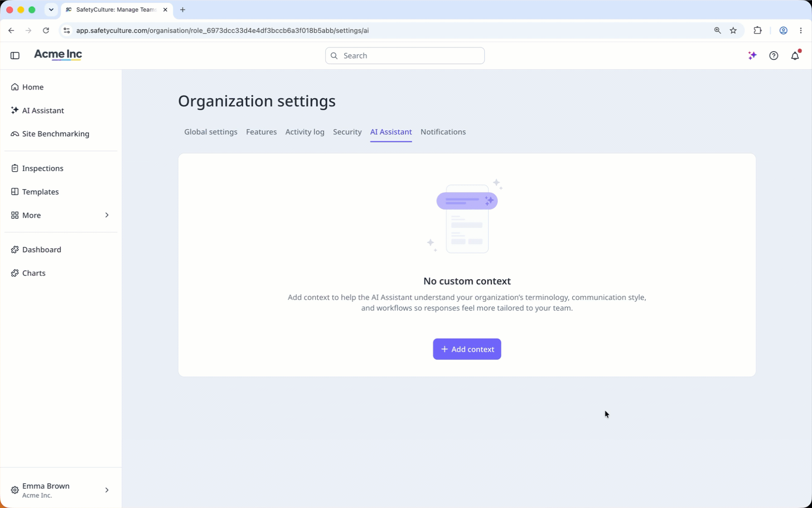Click the settings gear next to Emma Brown

pos(15,490)
